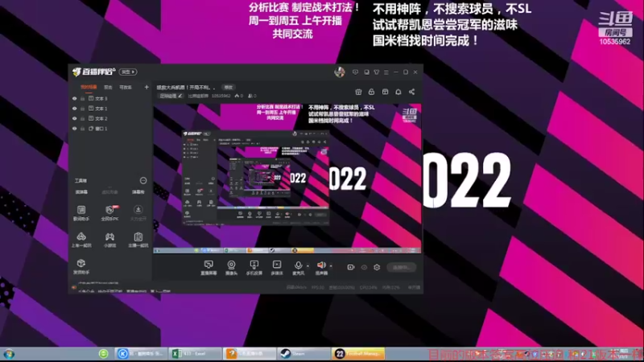
Task: Hide the 文本 1 source layer
Action: pyautogui.click(x=74, y=109)
